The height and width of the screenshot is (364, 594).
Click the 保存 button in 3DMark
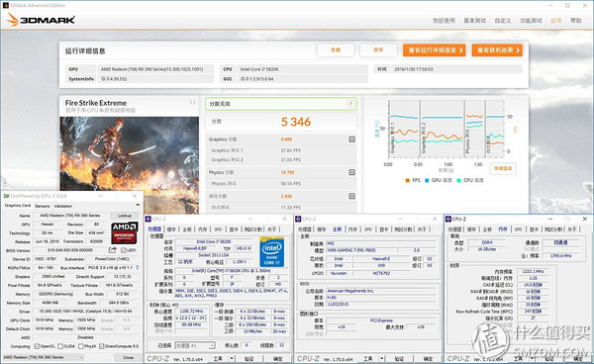pyautogui.click(x=378, y=49)
